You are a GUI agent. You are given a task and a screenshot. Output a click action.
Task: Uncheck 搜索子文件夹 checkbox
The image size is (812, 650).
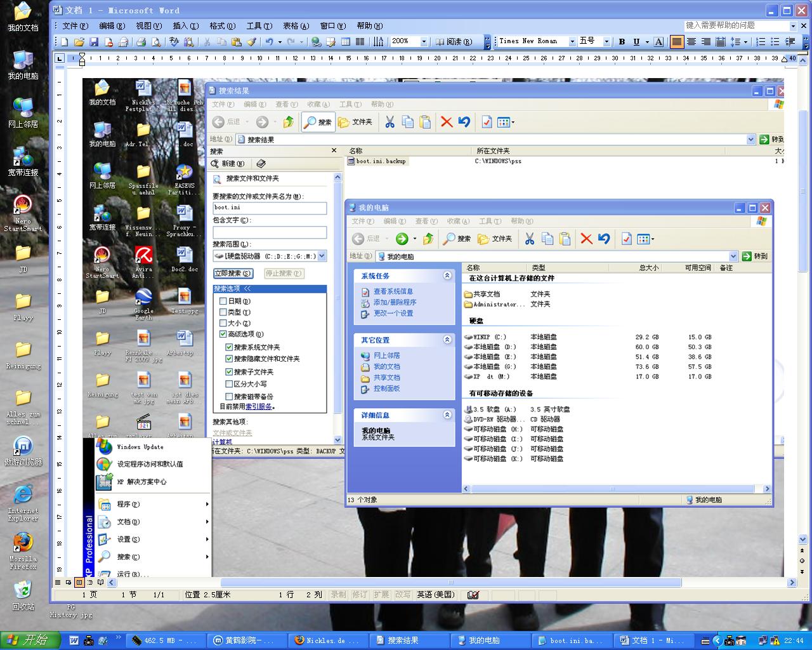[x=229, y=372]
